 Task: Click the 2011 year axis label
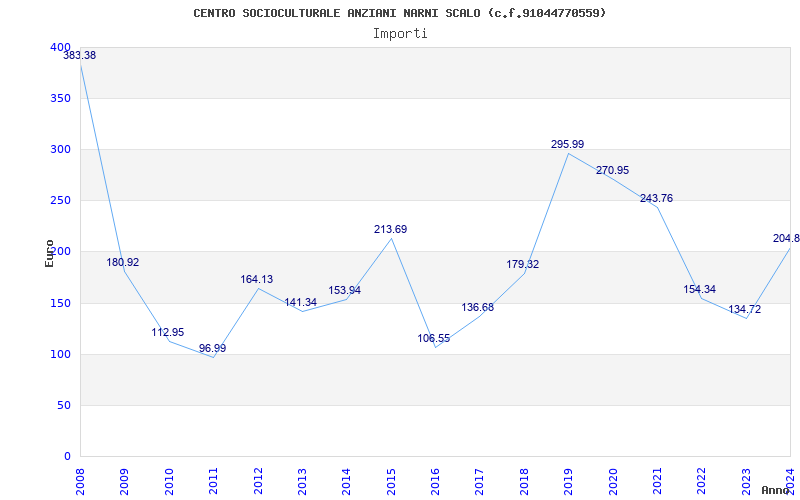coord(214,481)
